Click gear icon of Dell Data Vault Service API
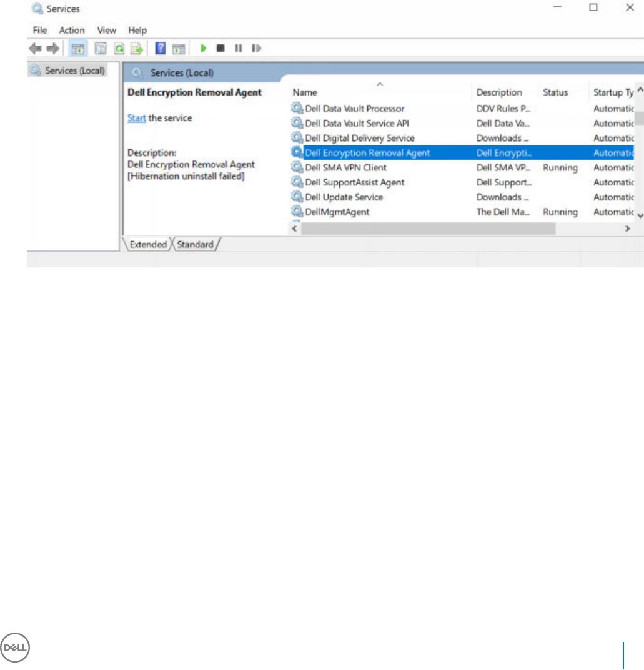The image size is (644, 670). (x=297, y=123)
